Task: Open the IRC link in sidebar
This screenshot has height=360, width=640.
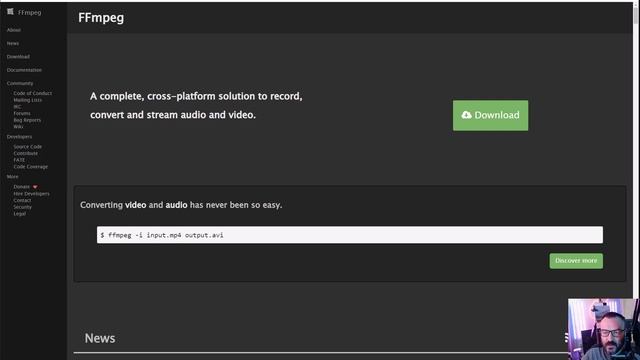Action: coord(18,107)
